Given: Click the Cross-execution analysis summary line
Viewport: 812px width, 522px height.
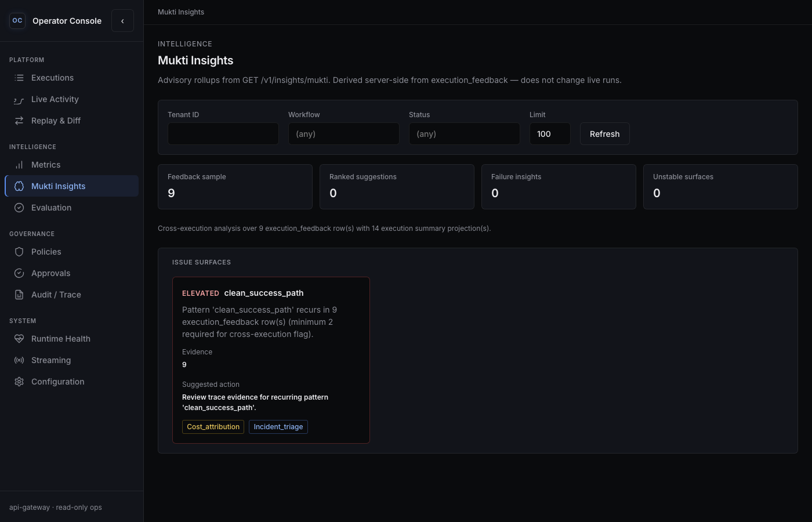Looking at the screenshot, I should pos(324,229).
